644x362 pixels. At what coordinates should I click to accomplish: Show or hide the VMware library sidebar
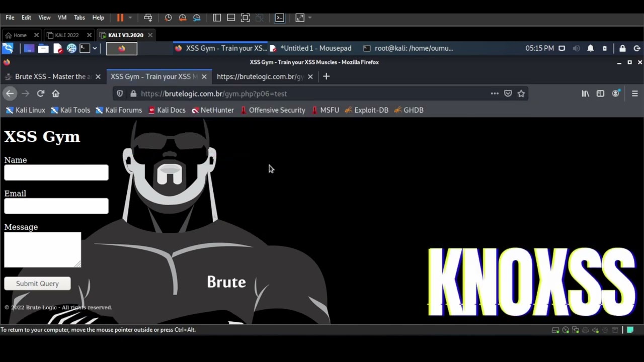pos(217,18)
